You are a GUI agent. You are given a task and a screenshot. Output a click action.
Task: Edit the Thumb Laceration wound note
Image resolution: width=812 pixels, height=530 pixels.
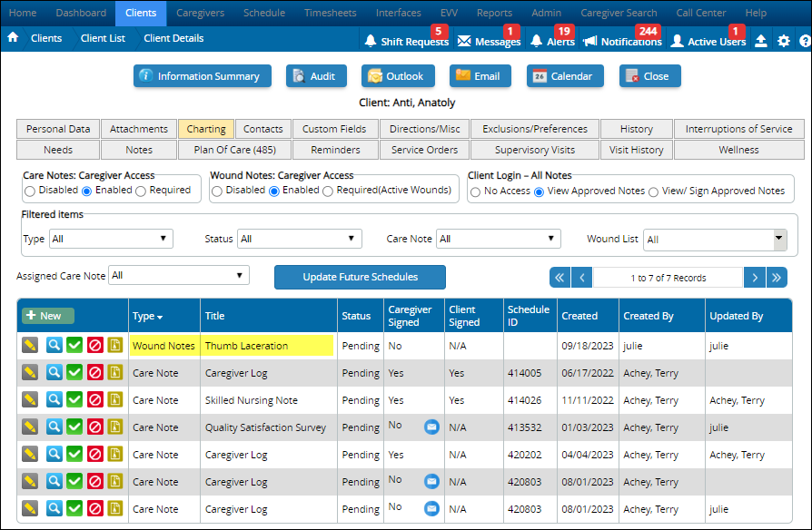pyautogui.click(x=30, y=345)
